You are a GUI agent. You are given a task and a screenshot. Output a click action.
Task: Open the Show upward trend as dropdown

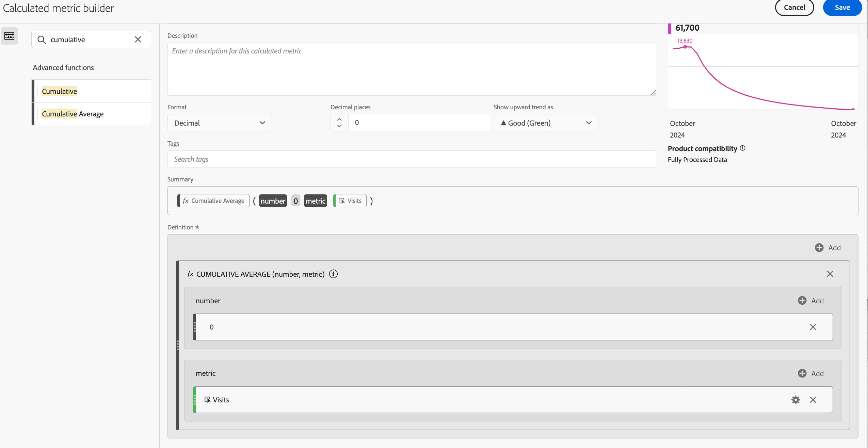[x=546, y=123]
